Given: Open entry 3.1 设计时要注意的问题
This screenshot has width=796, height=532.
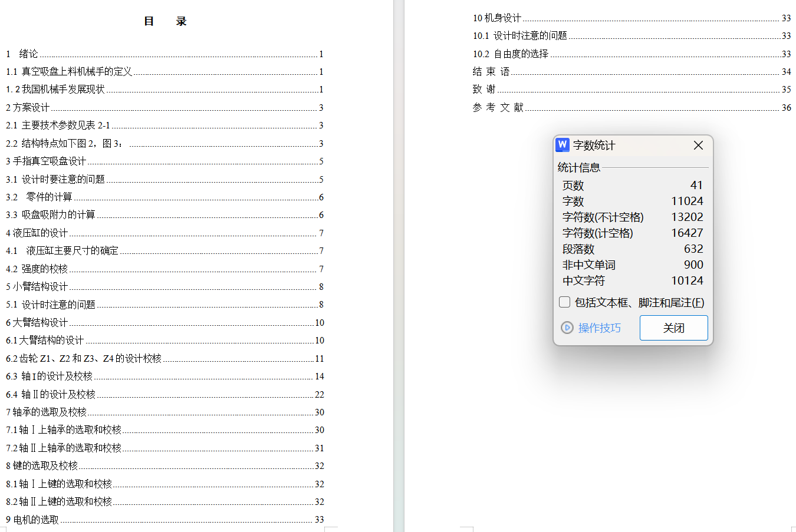Looking at the screenshot, I should click(x=165, y=179).
